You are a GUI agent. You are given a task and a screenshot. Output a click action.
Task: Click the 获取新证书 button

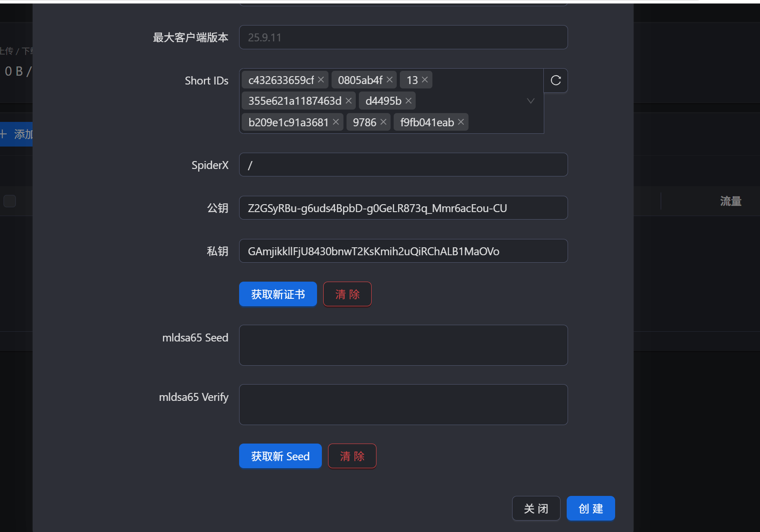(278, 294)
